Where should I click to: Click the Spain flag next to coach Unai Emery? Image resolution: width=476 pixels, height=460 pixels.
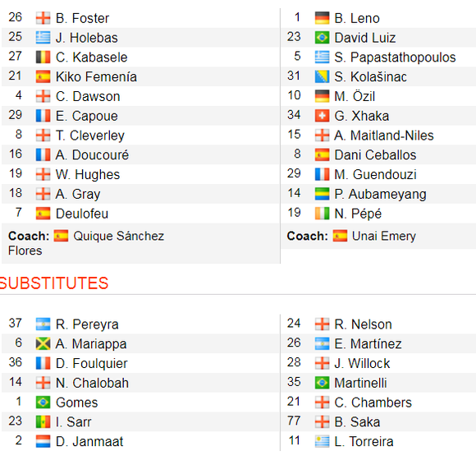(340, 236)
